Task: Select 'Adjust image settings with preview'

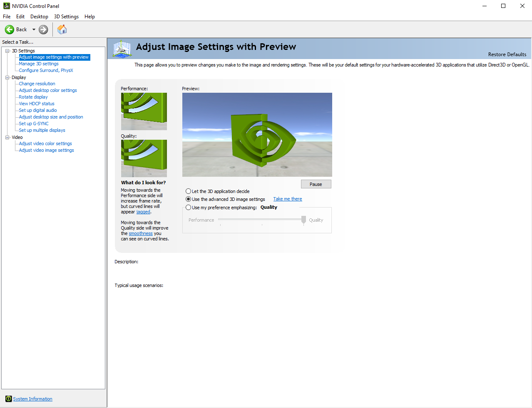Action: tap(54, 57)
